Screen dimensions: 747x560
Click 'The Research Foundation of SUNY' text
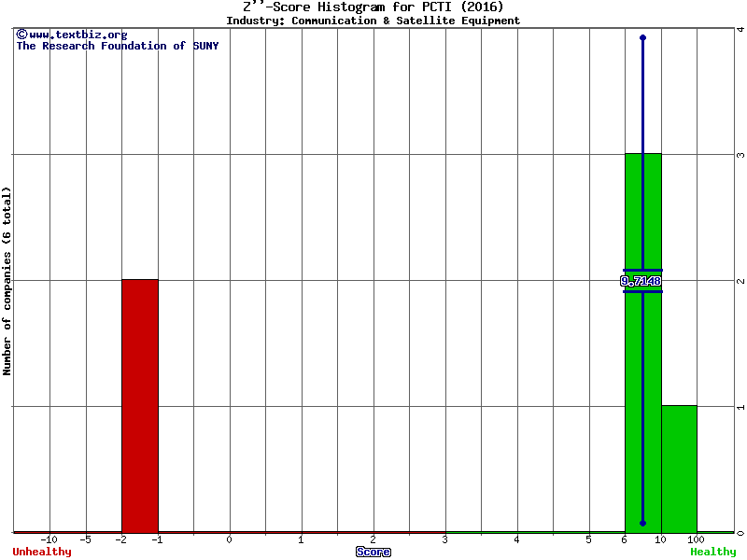point(117,46)
